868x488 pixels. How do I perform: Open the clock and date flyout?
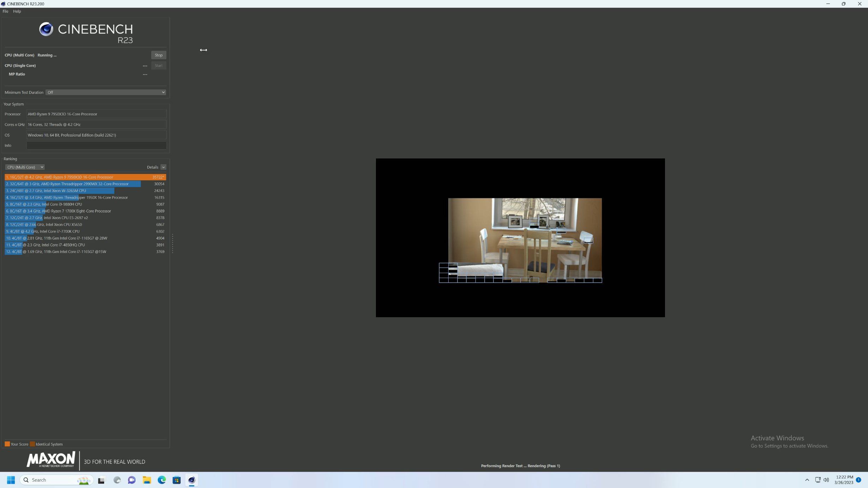844,480
